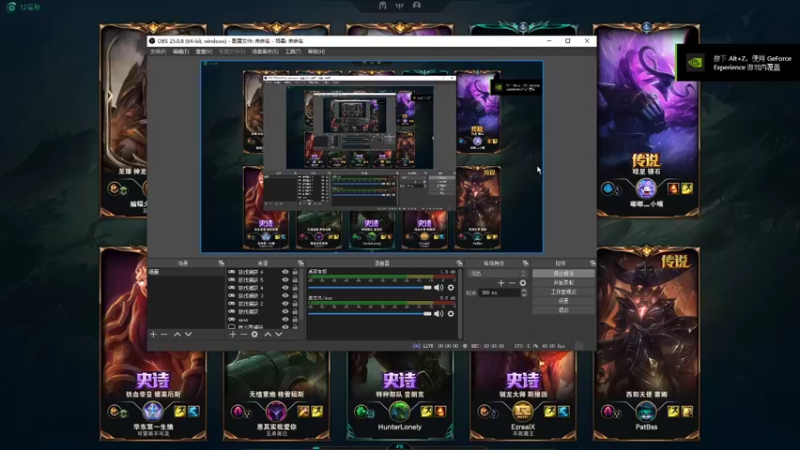Lock the source 游戏捕获 3
Image resolution: width=800 pixels, height=450 pixels.
coord(295,295)
